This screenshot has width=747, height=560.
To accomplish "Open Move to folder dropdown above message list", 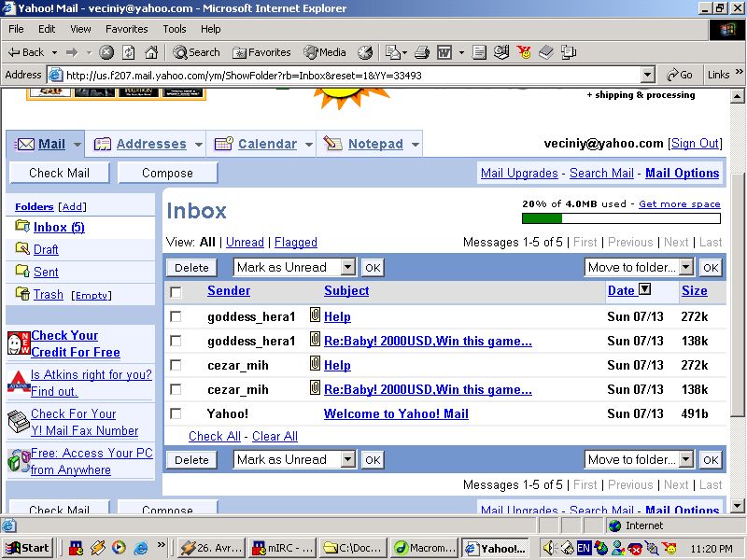I will (639, 267).
